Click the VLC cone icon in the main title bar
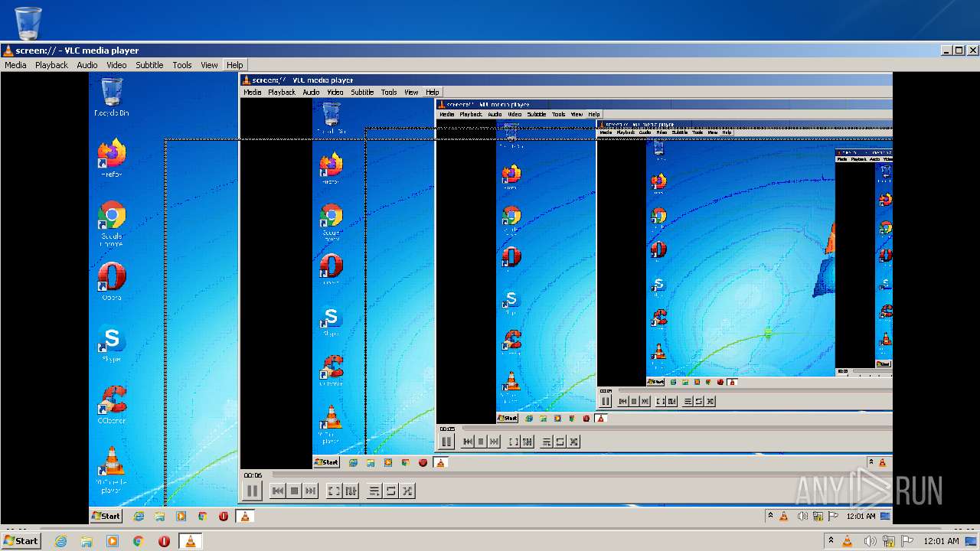The image size is (980, 551). (x=8, y=51)
